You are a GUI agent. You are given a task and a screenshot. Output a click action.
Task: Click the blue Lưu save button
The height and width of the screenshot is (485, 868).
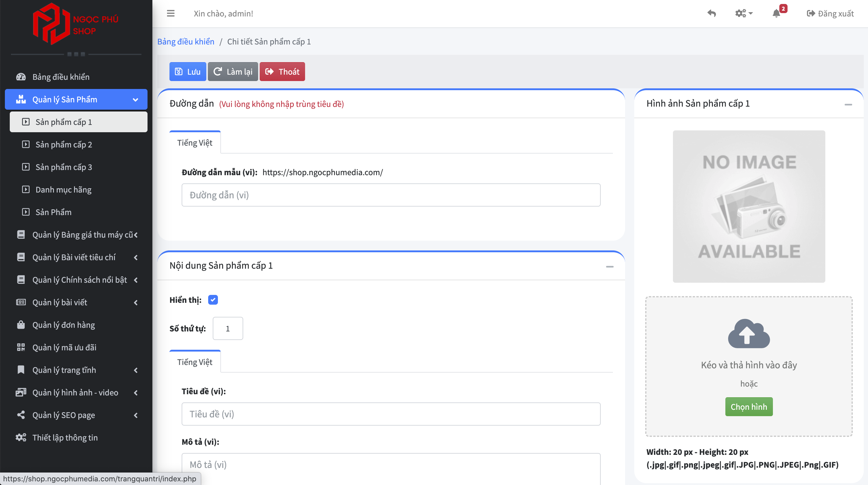pos(188,72)
